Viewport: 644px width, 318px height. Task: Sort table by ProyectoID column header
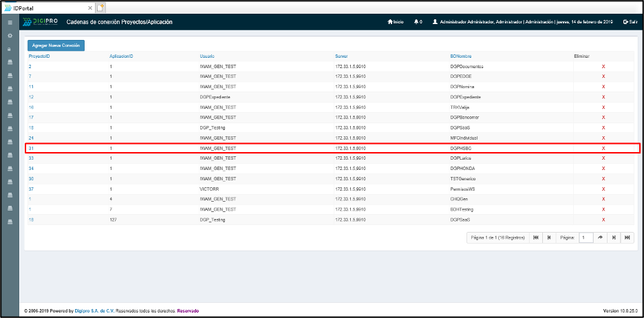39,56
